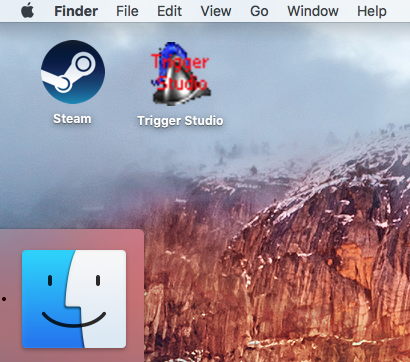Select the Trigger Studio desktop icon
Screen dimensions: 410x362
[x=181, y=74]
